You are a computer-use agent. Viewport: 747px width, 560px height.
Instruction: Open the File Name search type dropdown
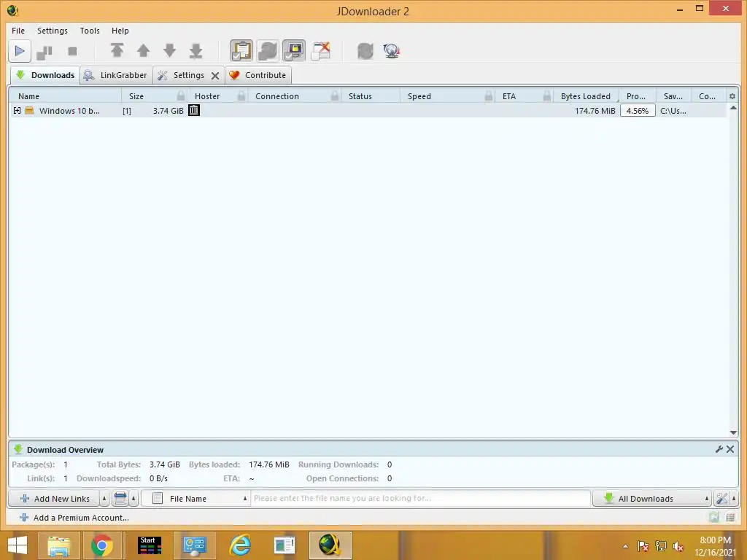196,499
